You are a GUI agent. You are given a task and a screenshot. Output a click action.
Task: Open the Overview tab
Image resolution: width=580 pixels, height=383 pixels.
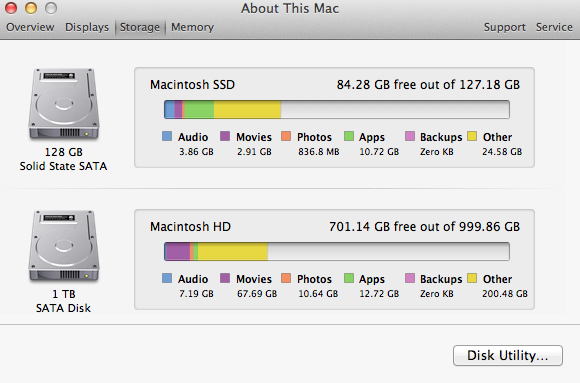30,27
